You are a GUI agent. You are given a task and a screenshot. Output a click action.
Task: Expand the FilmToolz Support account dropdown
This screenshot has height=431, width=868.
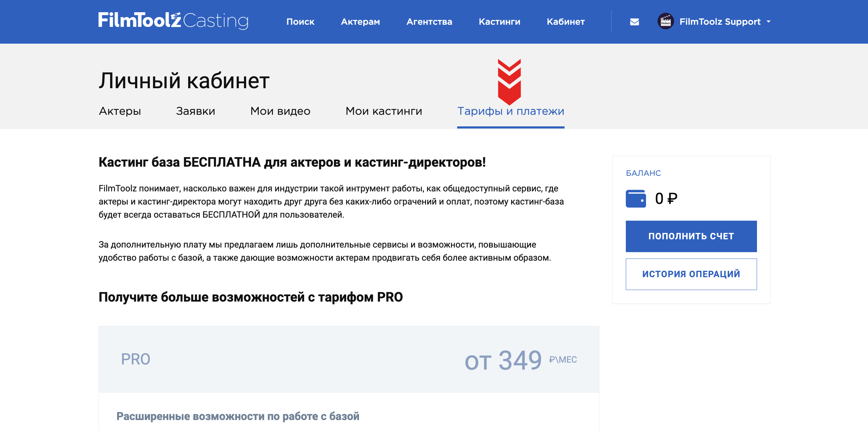(769, 22)
